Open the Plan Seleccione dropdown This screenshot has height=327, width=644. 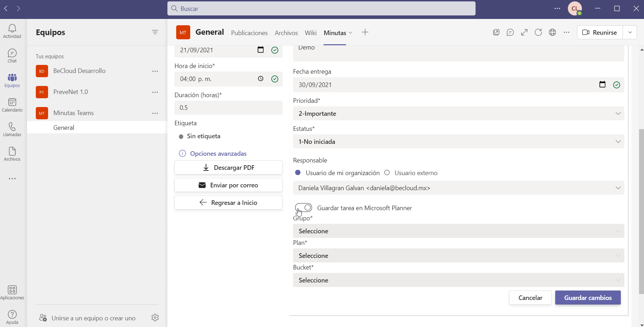click(x=459, y=255)
